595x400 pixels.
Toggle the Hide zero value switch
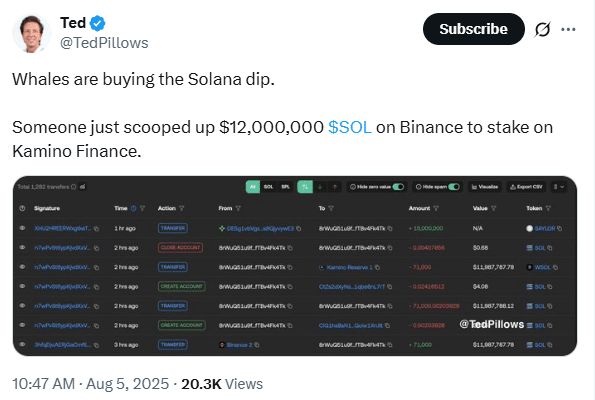[398, 187]
